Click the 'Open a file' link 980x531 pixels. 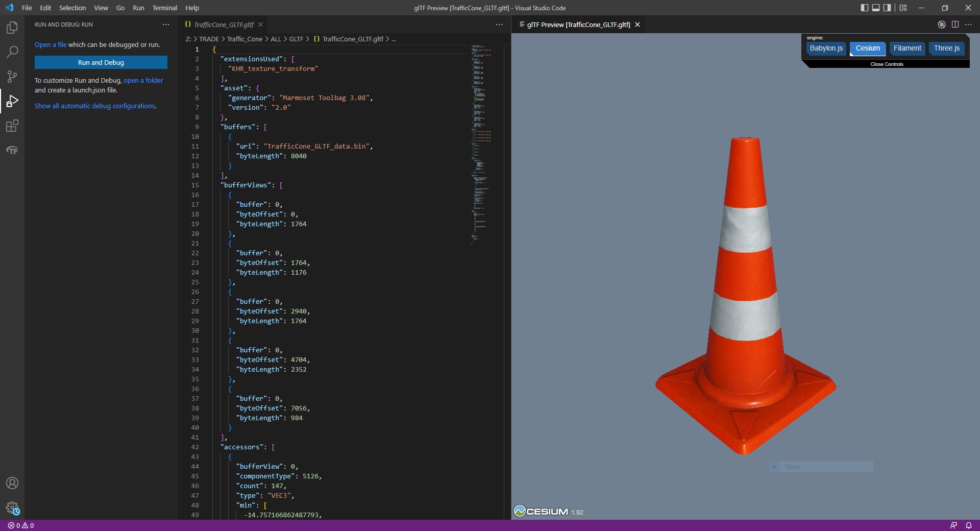pyautogui.click(x=51, y=44)
